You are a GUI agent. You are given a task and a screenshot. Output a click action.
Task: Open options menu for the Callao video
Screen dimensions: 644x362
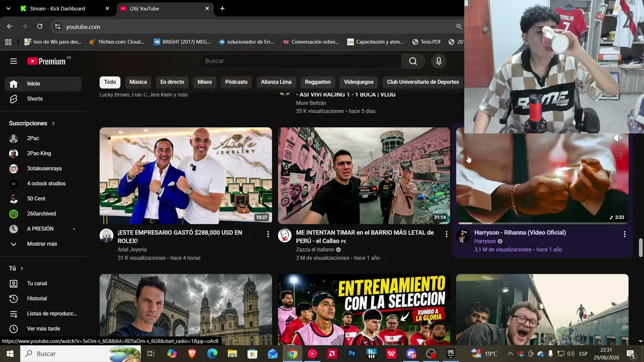pyautogui.click(x=446, y=234)
